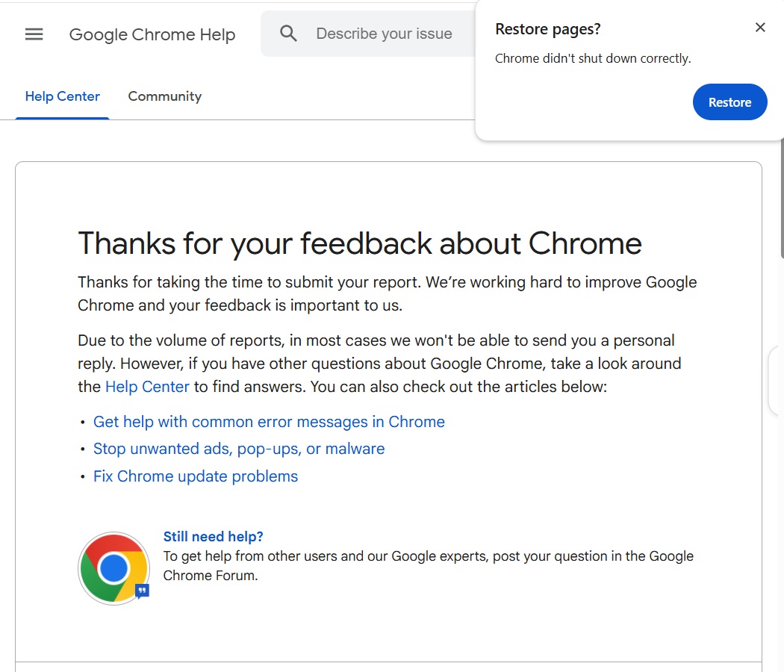784x672 pixels.
Task: Open the Community tab
Action: pos(165,96)
